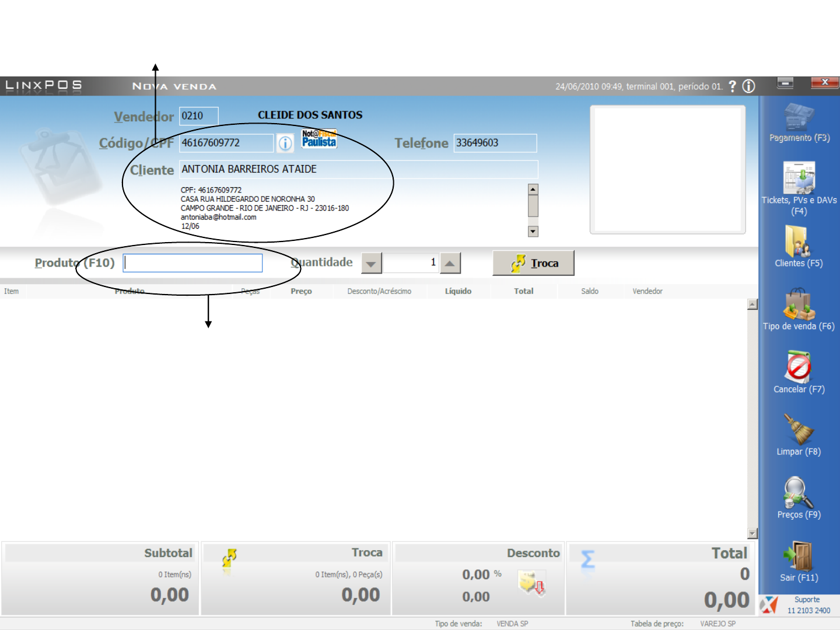Image resolution: width=840 pixels, height=630 pixels.
Task: Click items list scrollbar down arrow
Action: coord(752,533)
